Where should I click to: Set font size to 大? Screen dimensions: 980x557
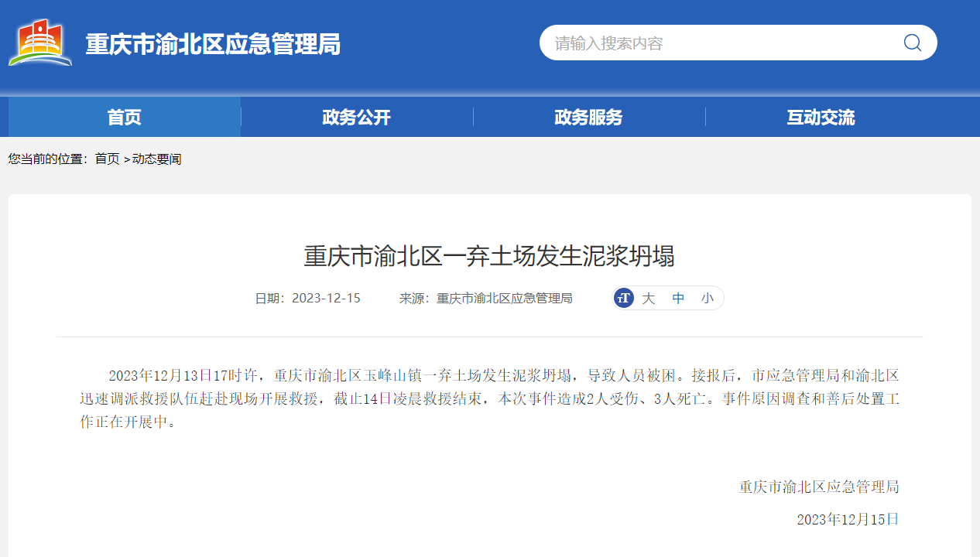point(649,298)
